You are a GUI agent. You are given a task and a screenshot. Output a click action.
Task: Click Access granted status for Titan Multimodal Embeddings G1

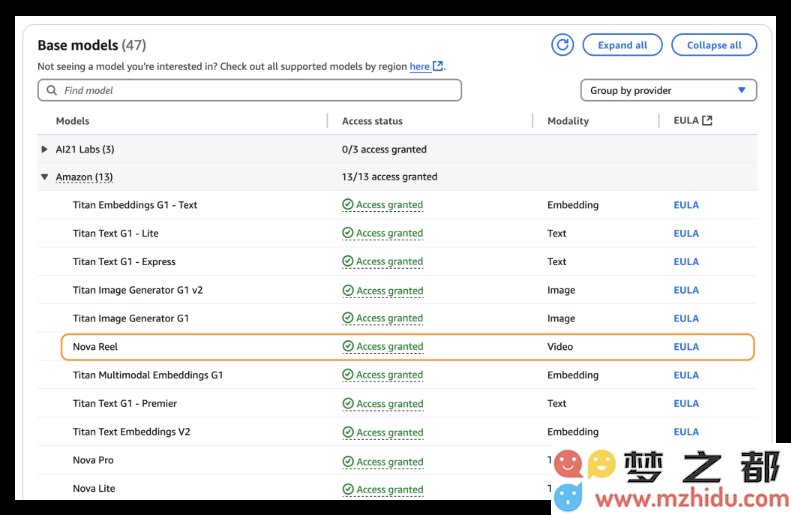pos(383,375)
